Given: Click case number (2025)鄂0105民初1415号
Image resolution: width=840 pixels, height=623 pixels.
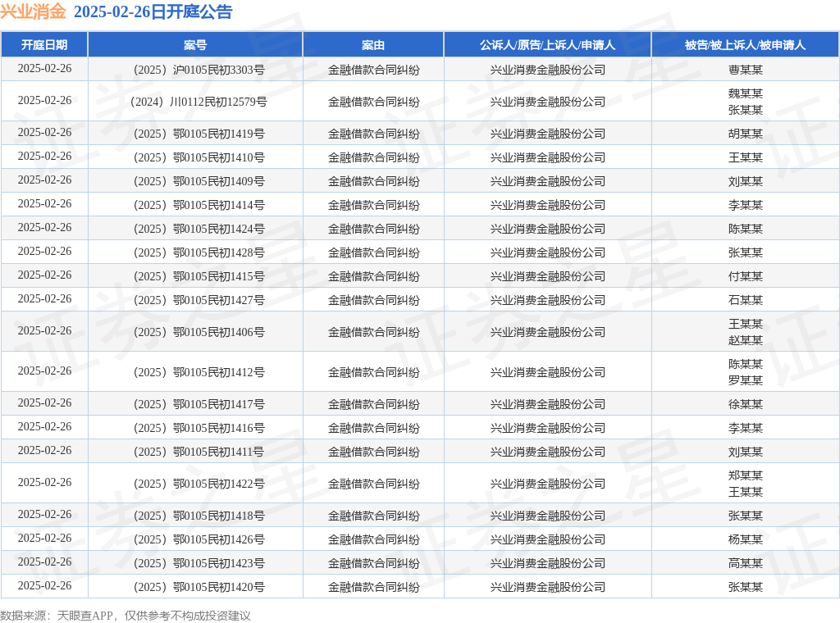Looking at the screenshot, I should (199, 277).
